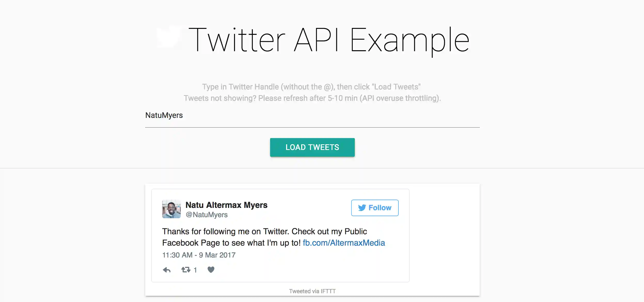Open Natu Myers' profile avatar picture
Image resolution: width=644 pixels, height=302 pixels.
(x=171, y=209)
